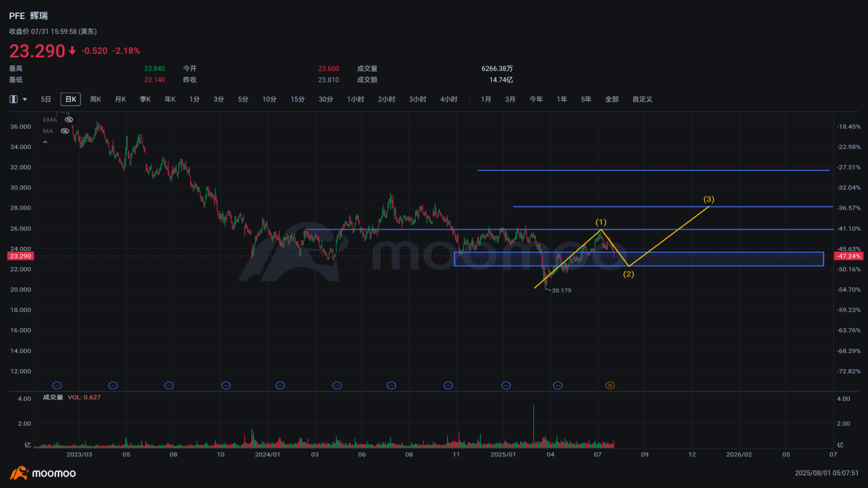Choose the 季K quarterly interval
Image resolution: width=868 pixels, height=488 pixels.
tap(145, 99)
